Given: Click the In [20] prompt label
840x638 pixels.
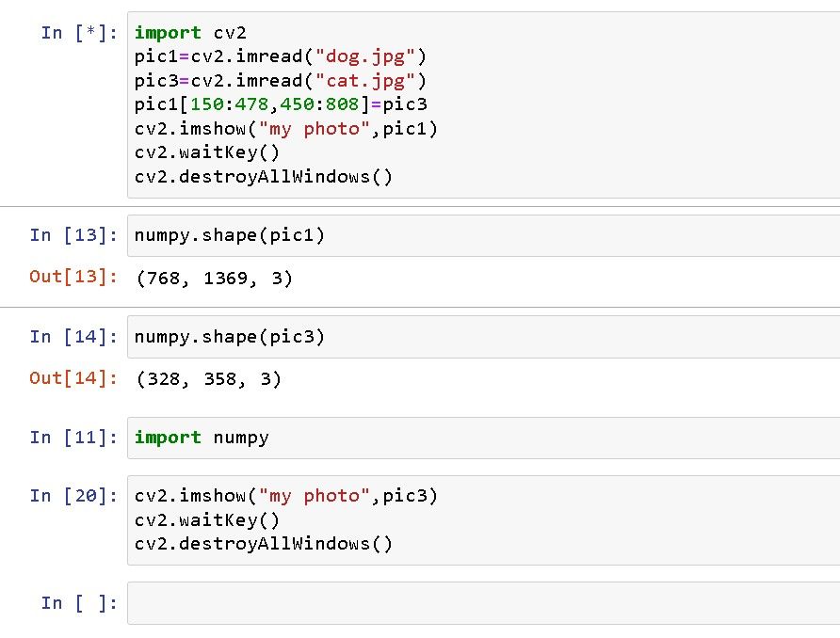Looking at the screenshot, I should 73,496.
